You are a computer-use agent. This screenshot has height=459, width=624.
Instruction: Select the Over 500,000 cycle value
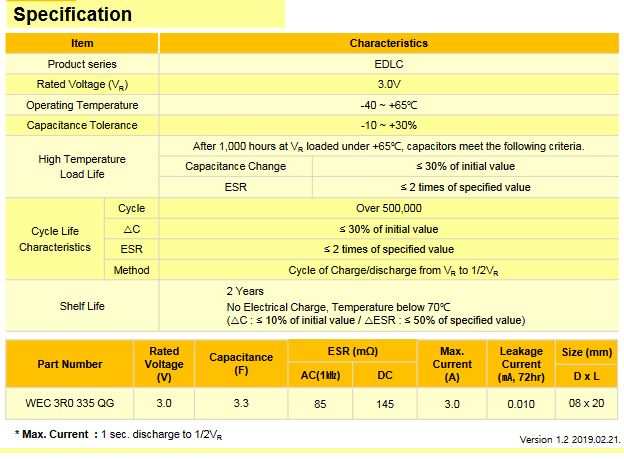tap(388, 208)
